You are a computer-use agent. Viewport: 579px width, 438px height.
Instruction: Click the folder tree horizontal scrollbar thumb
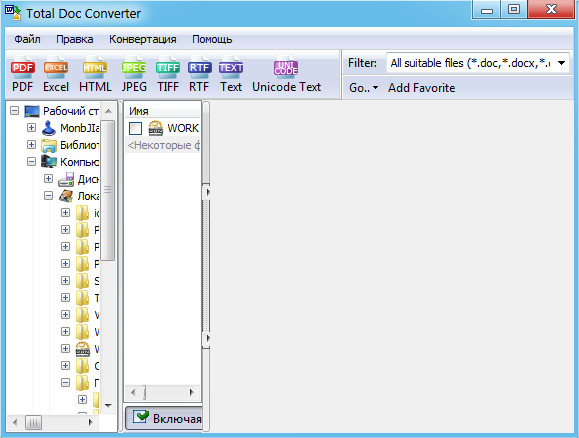click(x=33, y=422)
